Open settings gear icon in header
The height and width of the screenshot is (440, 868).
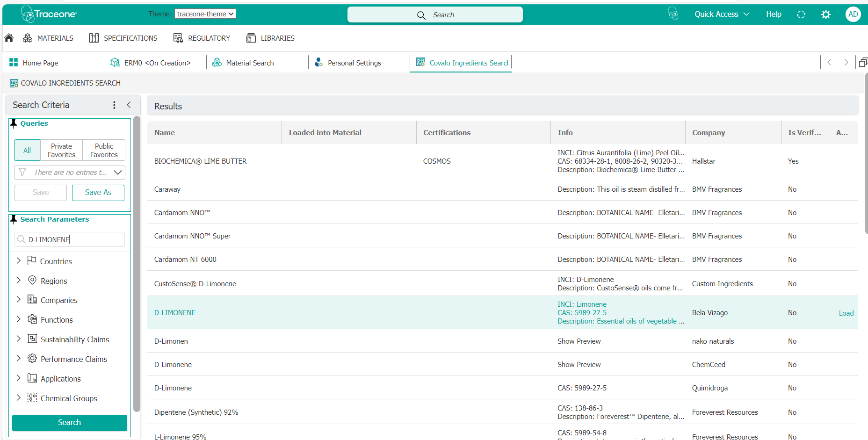click(x=826, y=14)
